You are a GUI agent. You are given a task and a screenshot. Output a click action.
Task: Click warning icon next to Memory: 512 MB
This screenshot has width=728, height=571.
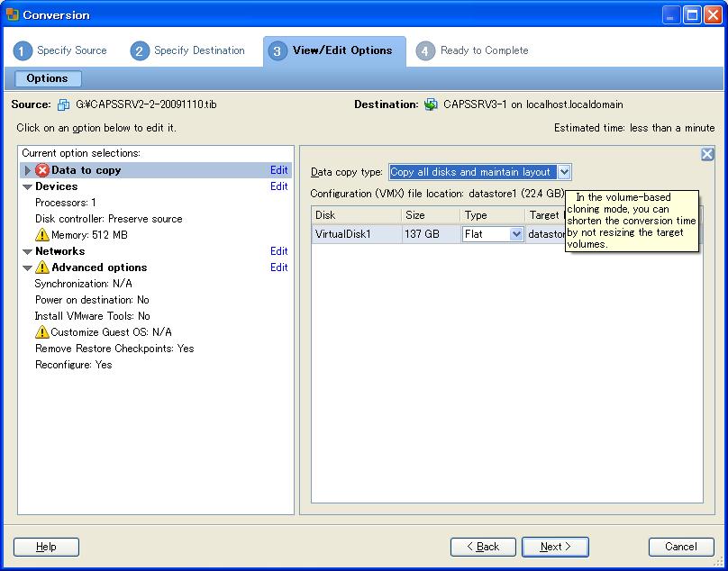point(42,235)
